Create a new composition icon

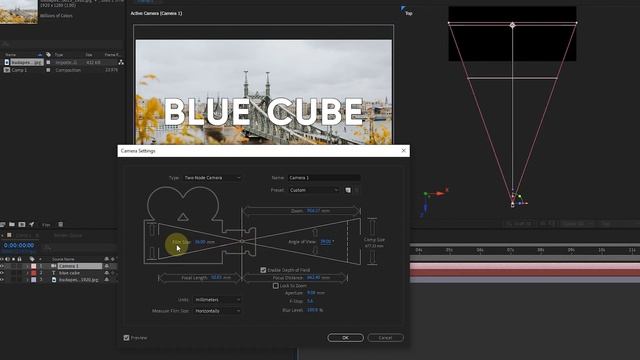(22, 224)
